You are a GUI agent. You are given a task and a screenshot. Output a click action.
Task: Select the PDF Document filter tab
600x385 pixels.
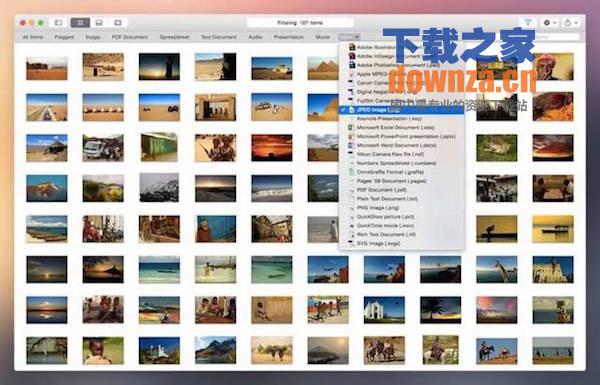[130, 37]
